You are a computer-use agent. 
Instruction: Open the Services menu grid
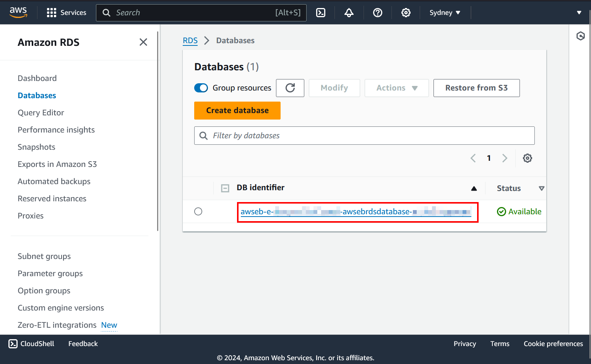[x=66, y=12]
